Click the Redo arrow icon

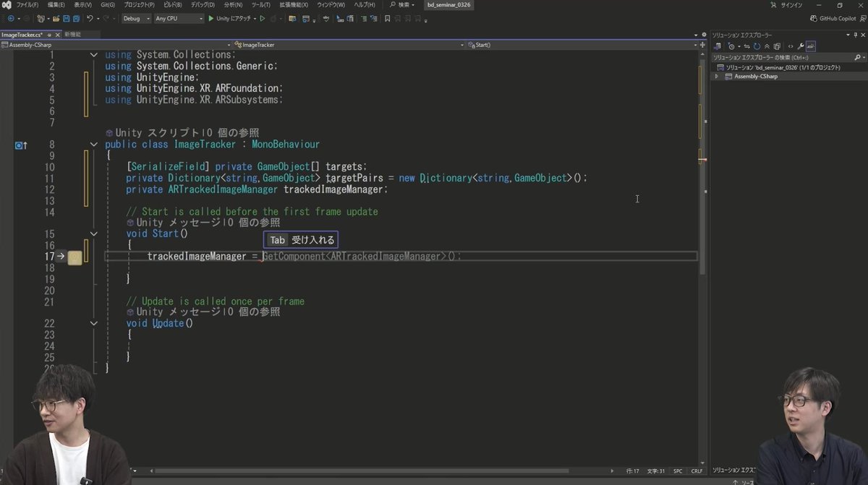click(x=106, y=18)
